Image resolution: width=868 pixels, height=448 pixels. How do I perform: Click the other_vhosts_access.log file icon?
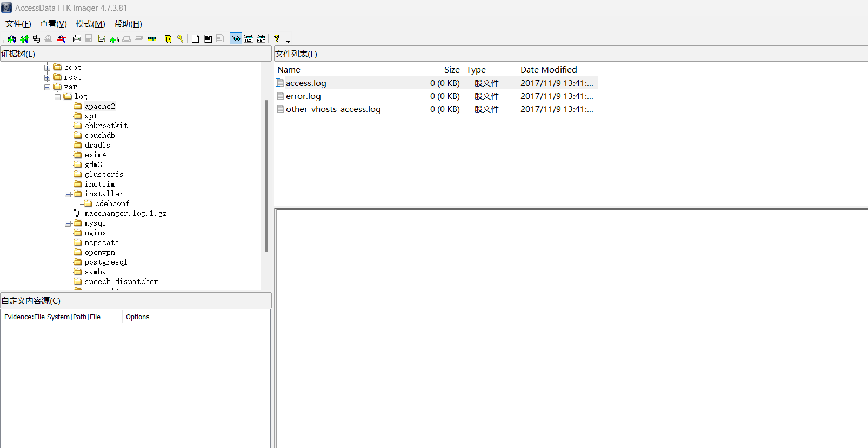tap(281, 109)
